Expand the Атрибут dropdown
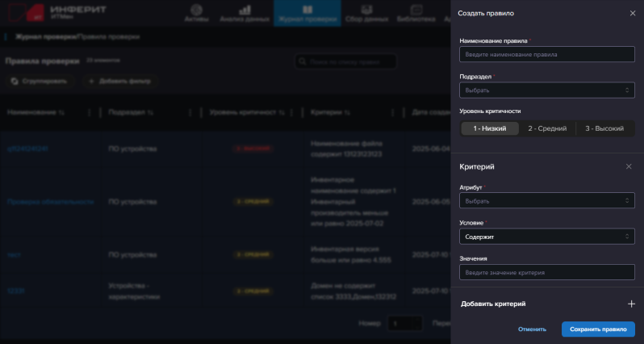Image resolution: width=644 pixels, height=344 pixels. pos(546,200)
